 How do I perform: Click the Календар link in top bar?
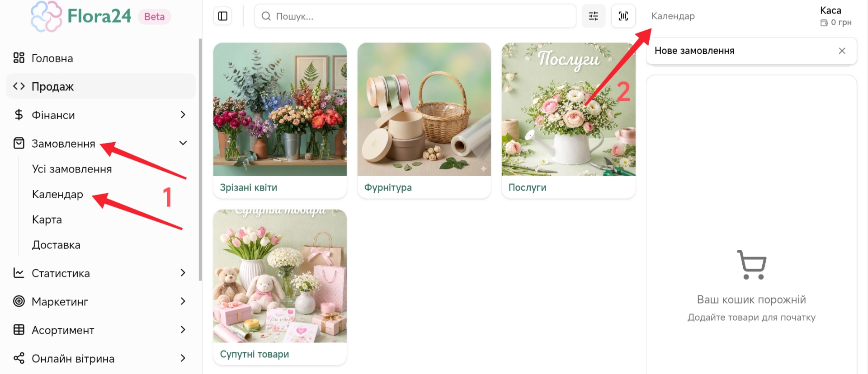[673, 16]
